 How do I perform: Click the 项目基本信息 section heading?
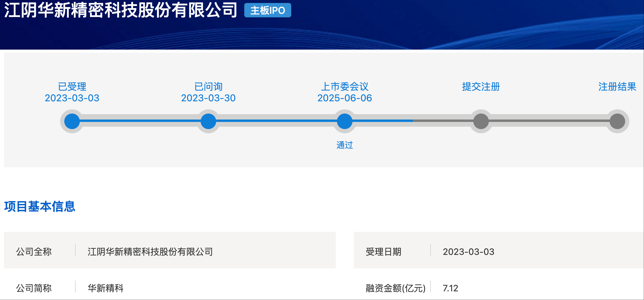coord(40,206)
